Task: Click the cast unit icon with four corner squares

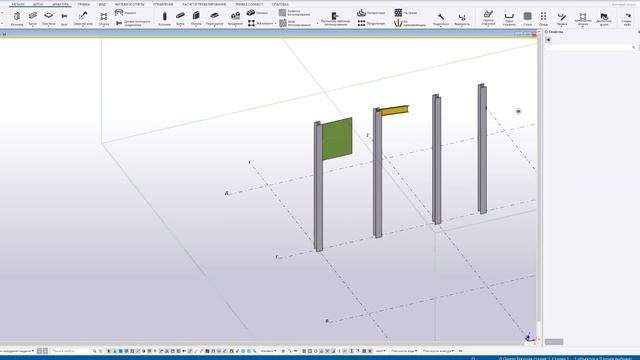Action: [x=251, y=23]
